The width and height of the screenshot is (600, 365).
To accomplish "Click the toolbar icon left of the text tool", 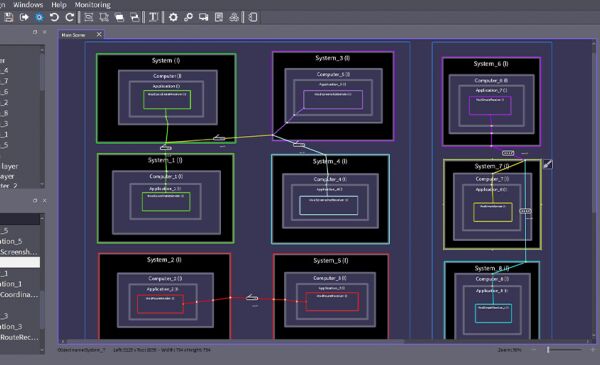I will pos(134,17).
